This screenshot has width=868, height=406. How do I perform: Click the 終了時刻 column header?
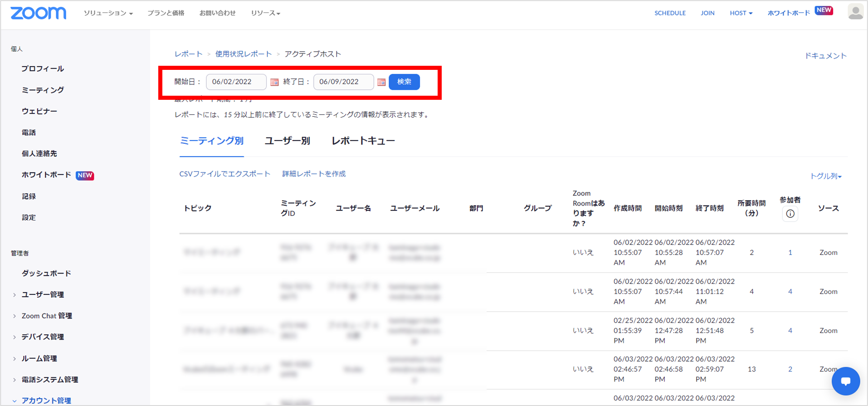click(x=710, y=208)
